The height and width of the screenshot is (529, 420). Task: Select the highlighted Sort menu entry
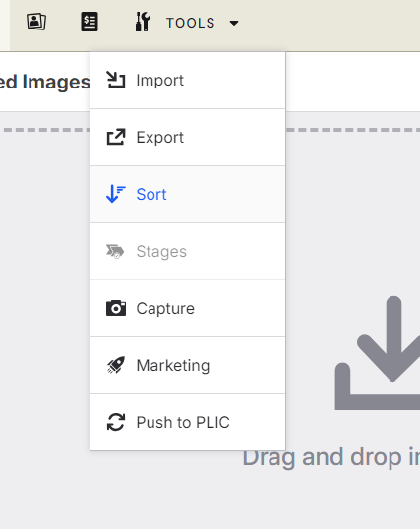pos(188,195)
